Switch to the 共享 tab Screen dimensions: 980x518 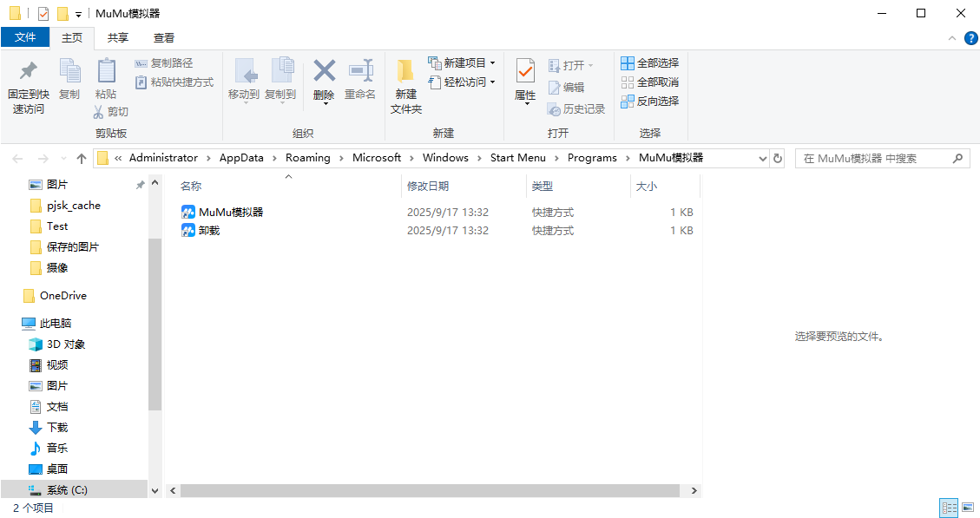(x=117, y=38)
